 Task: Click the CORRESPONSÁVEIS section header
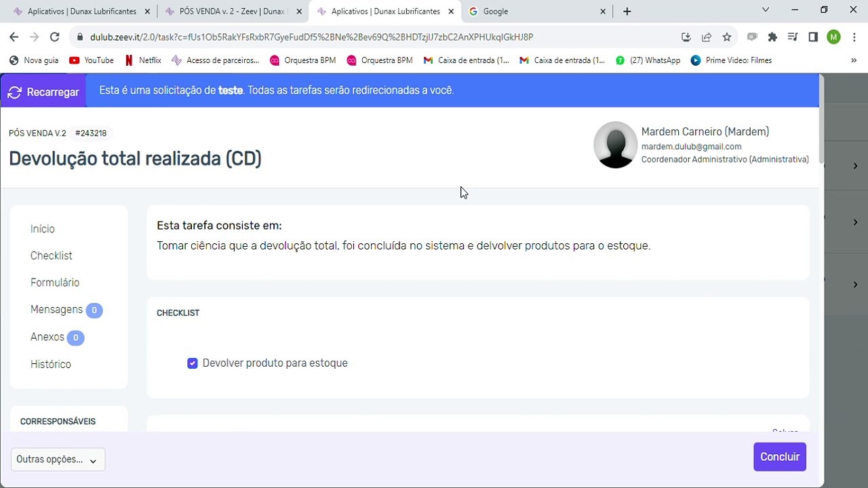58,422
